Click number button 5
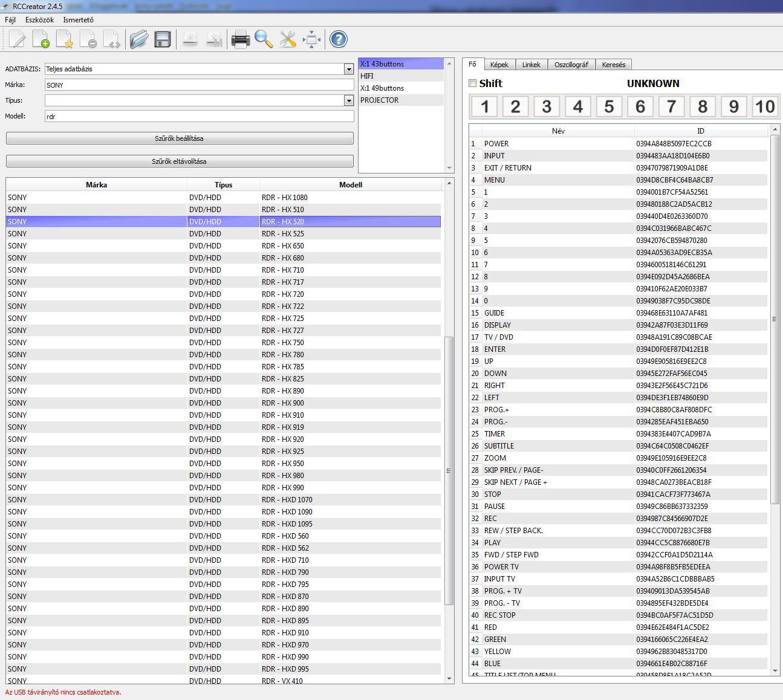The image size is (783, 700). (609, 107)
